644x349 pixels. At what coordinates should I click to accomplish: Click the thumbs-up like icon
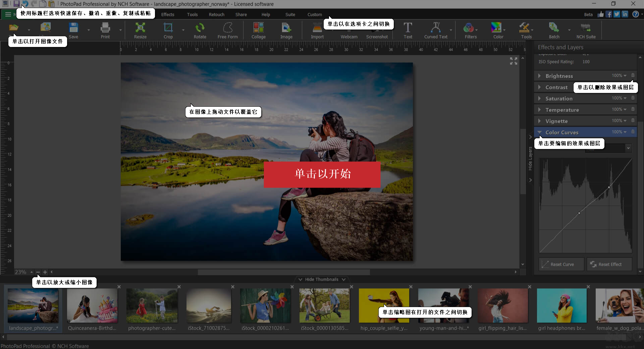601,14
